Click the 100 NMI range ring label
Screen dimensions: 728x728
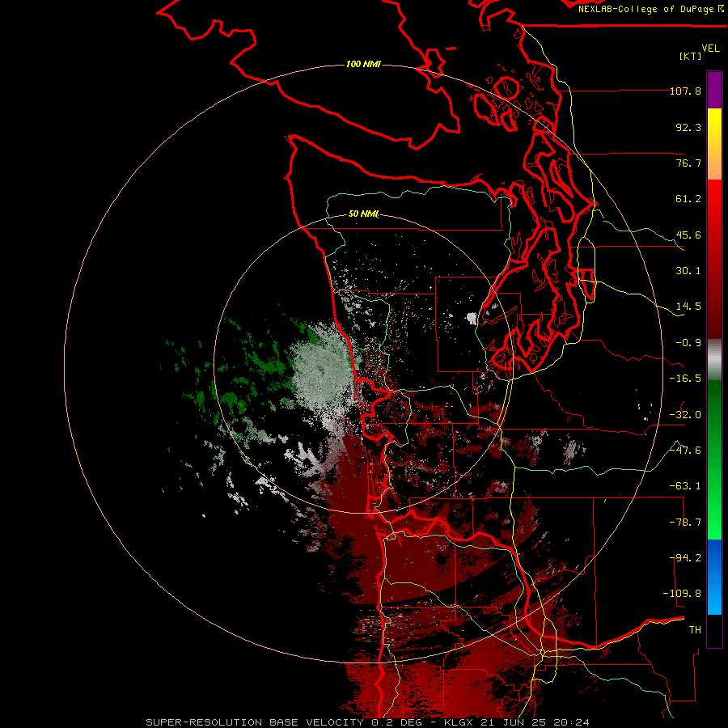(x=363, y=64)
